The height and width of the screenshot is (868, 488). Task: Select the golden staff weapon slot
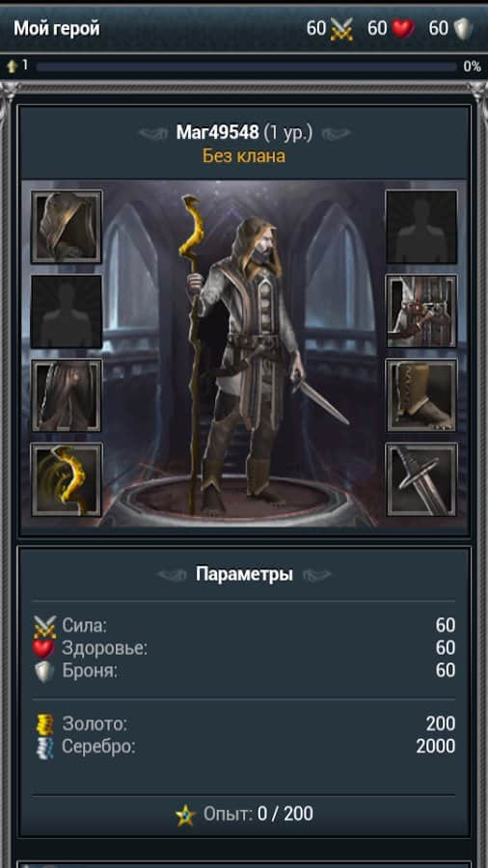pos(67,479)
